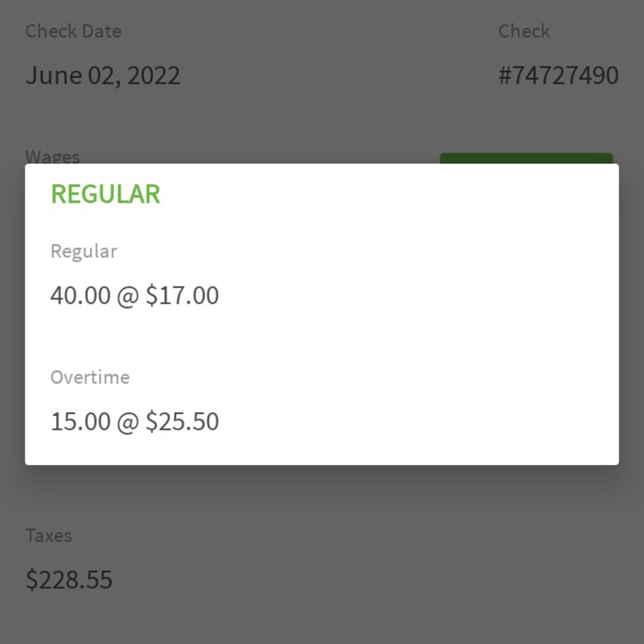Click the word June in check date
The width and height of the screenshot is (644, 644).
tap(54, 75)
